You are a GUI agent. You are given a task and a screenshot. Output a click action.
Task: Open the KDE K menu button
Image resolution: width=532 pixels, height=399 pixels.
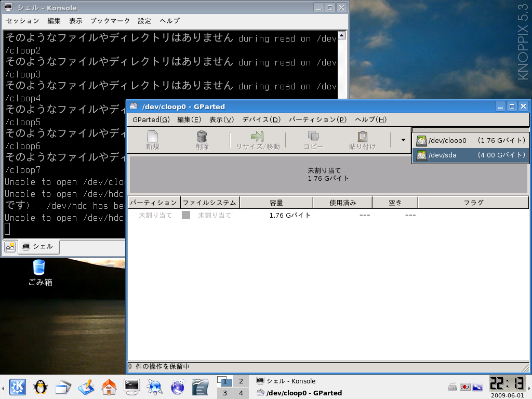click(18, 387)
